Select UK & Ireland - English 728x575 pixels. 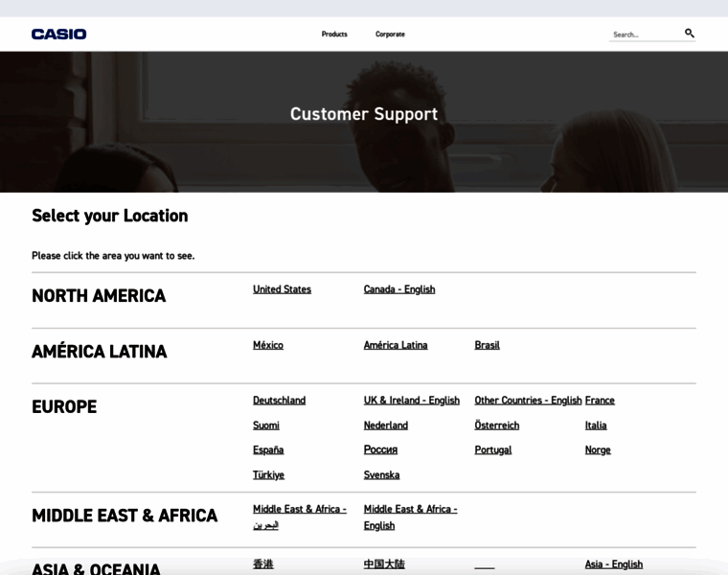click(x=411, y=401)
